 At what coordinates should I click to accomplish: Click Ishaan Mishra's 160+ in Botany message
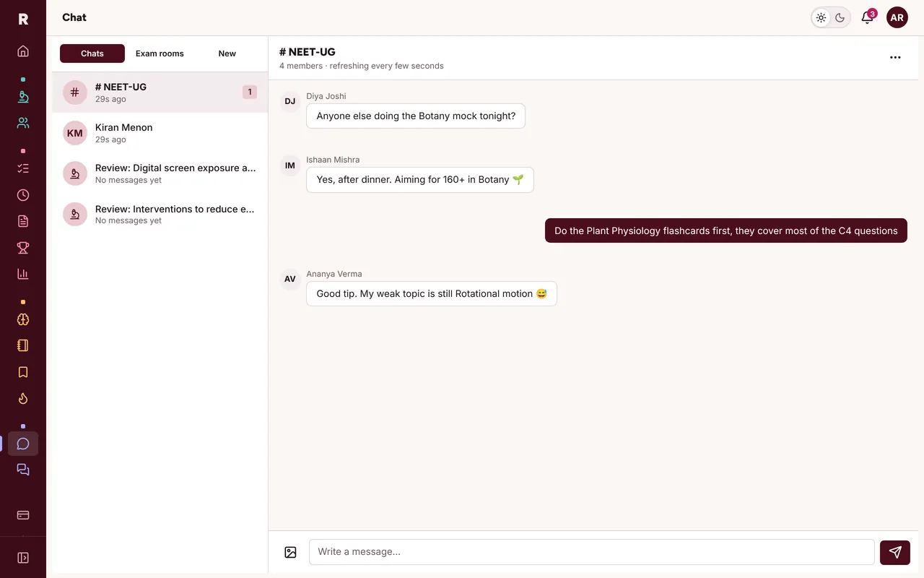pos(420,180)
